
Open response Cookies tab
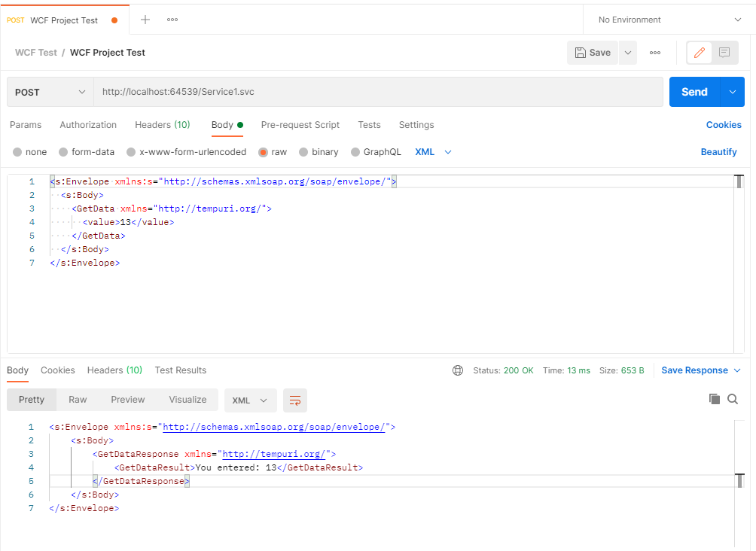(x=58, y=370)
